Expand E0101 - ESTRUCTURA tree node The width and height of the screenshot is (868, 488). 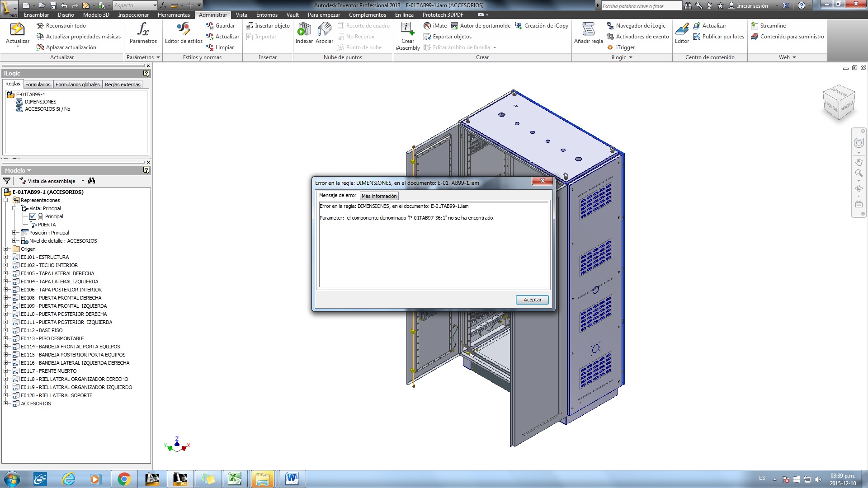tap(6, 257)
